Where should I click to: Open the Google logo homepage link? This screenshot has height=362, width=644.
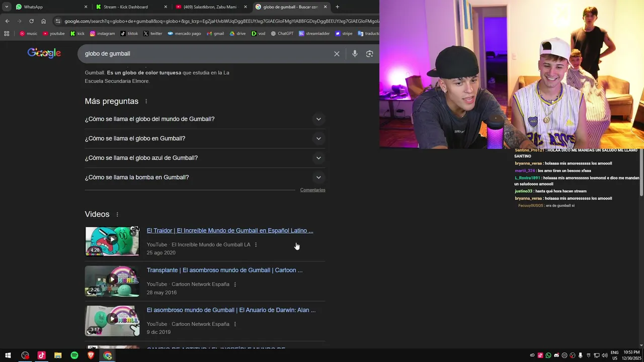(44, 53)
